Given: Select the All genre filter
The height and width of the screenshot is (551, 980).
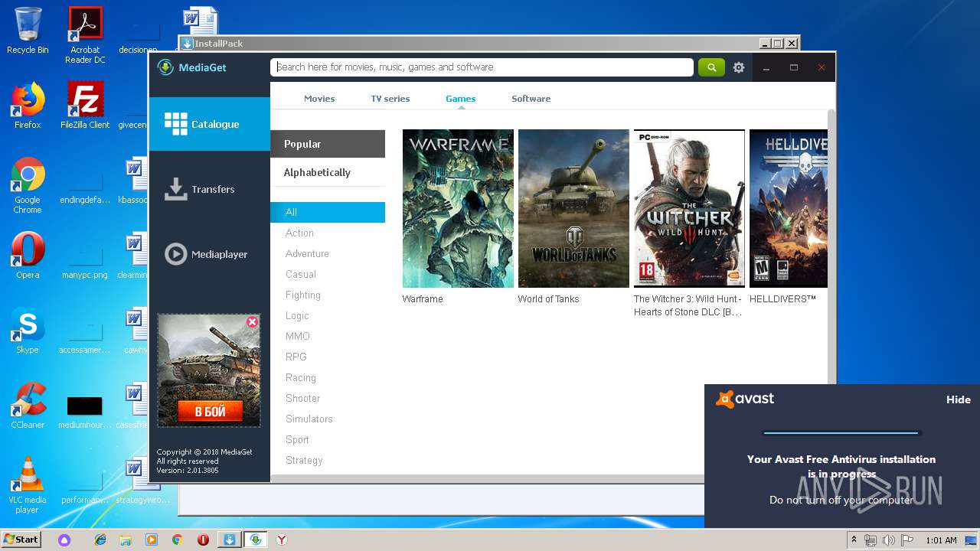Looking at the screenshot, I should click(x=328, y=212).
